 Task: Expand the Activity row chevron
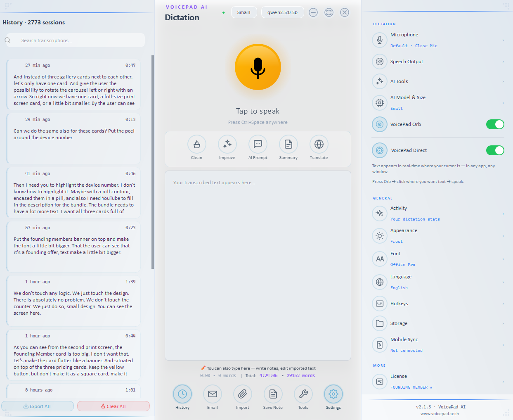coord(503,214)
